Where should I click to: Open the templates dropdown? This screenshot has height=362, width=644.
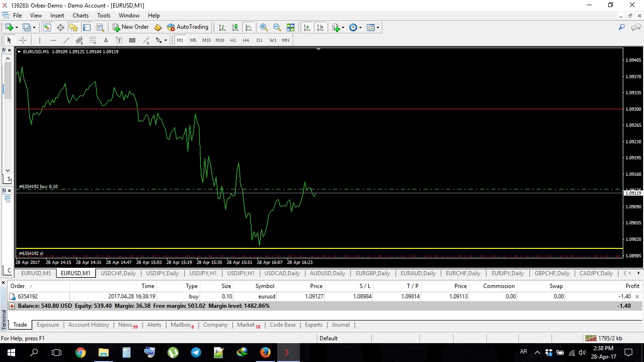372,27
